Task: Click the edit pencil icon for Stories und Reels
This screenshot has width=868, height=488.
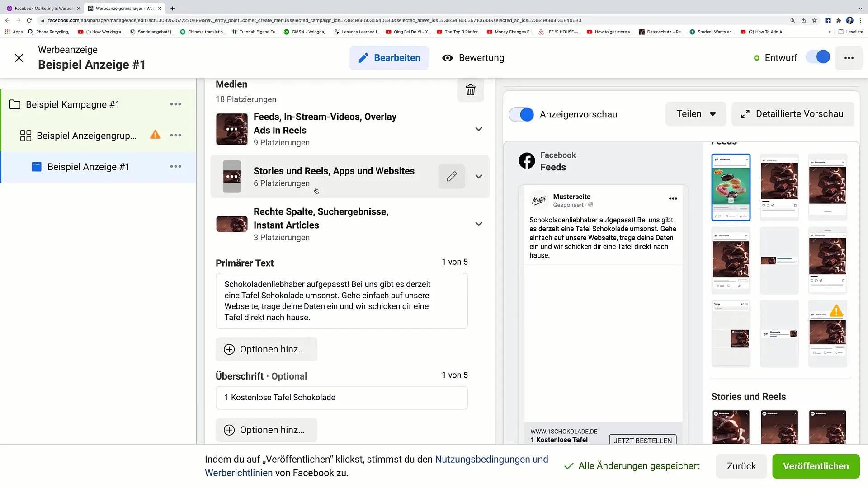Action: [451, 176]
